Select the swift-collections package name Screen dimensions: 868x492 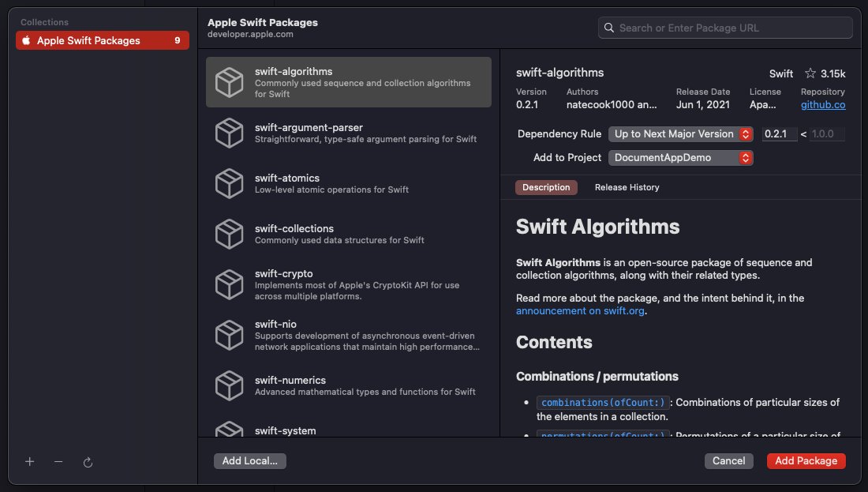point(294,228)
